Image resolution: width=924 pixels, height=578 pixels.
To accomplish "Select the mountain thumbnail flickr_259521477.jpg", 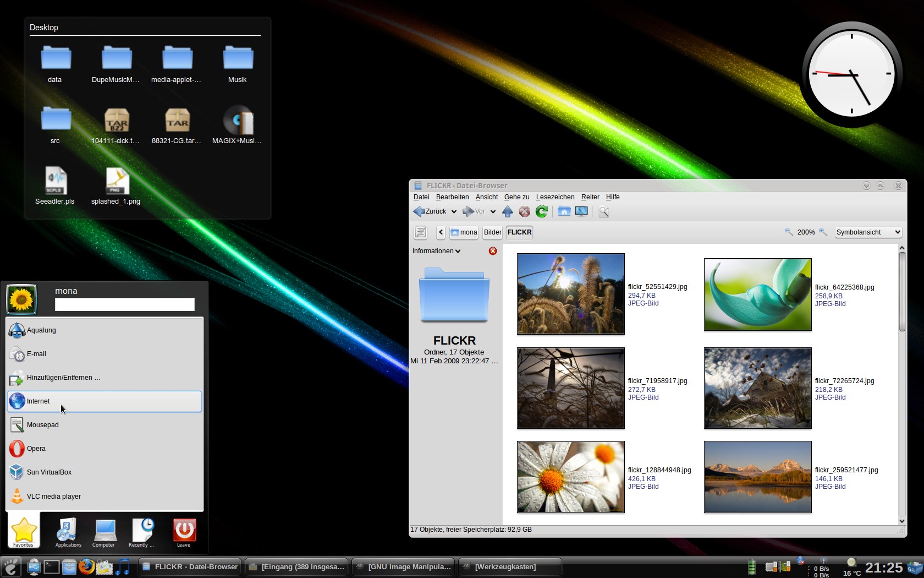I will click(x=758, y=477).
